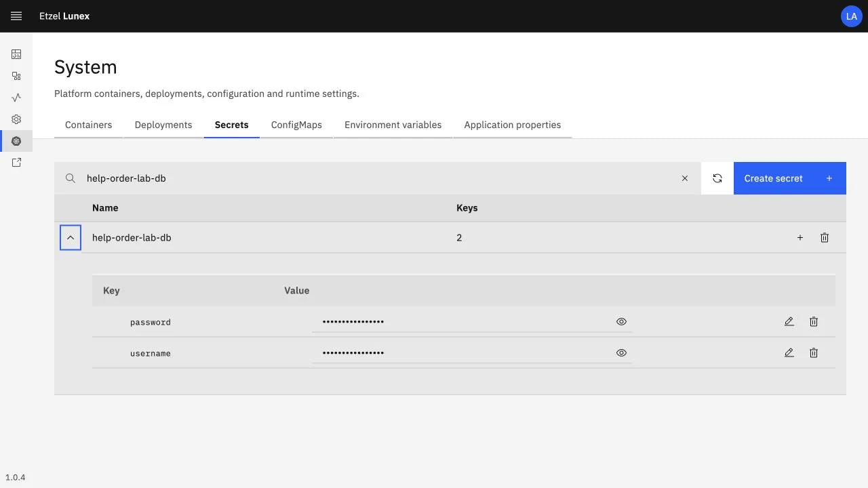Clear the search field with X

[685, 178]
